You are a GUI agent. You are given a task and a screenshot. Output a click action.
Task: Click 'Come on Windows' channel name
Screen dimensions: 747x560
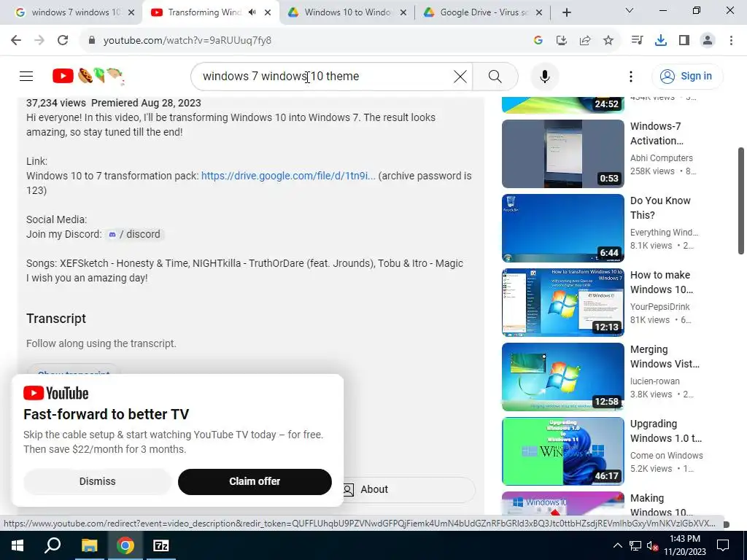pos(666,455)
